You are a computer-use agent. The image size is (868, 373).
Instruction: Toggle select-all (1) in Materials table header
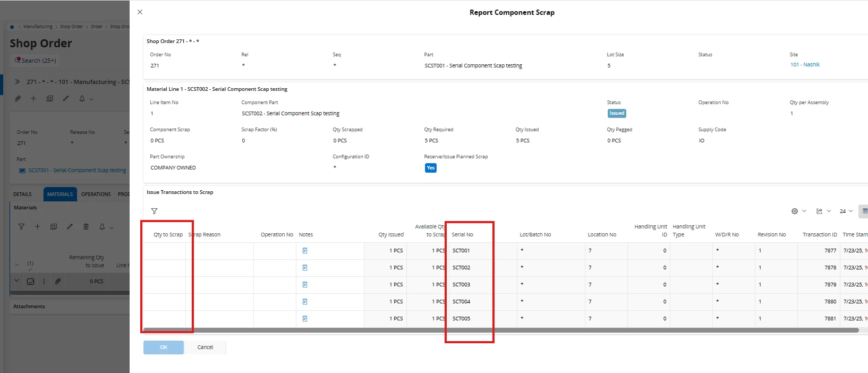click(x=30, y=264)
